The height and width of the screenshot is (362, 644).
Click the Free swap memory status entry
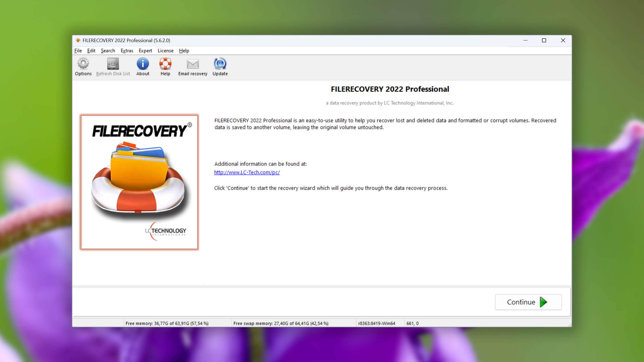[281, 323]
